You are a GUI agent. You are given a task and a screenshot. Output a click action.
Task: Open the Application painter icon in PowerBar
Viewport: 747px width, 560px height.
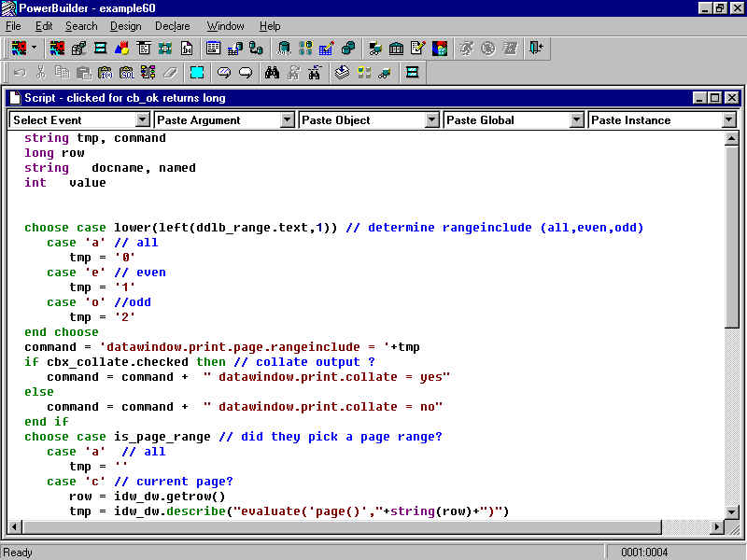(57, 49)
